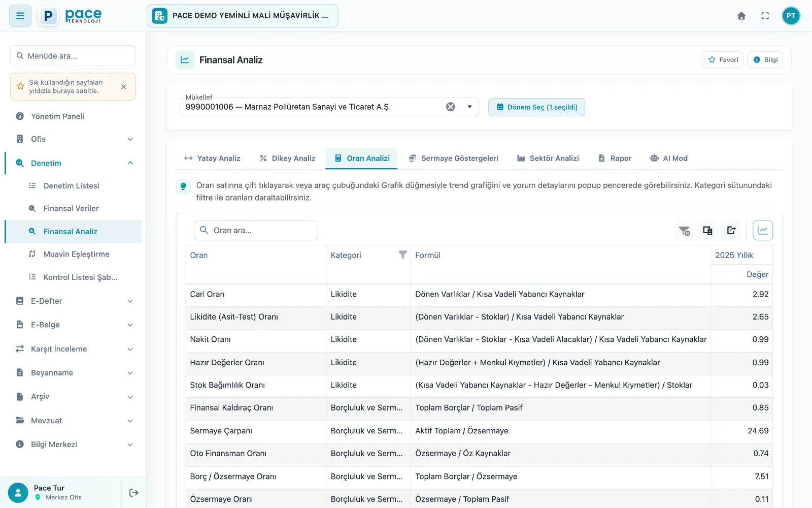
Task: Open Denetim Listesi in sidebar
Action: (x=73, y=186)
